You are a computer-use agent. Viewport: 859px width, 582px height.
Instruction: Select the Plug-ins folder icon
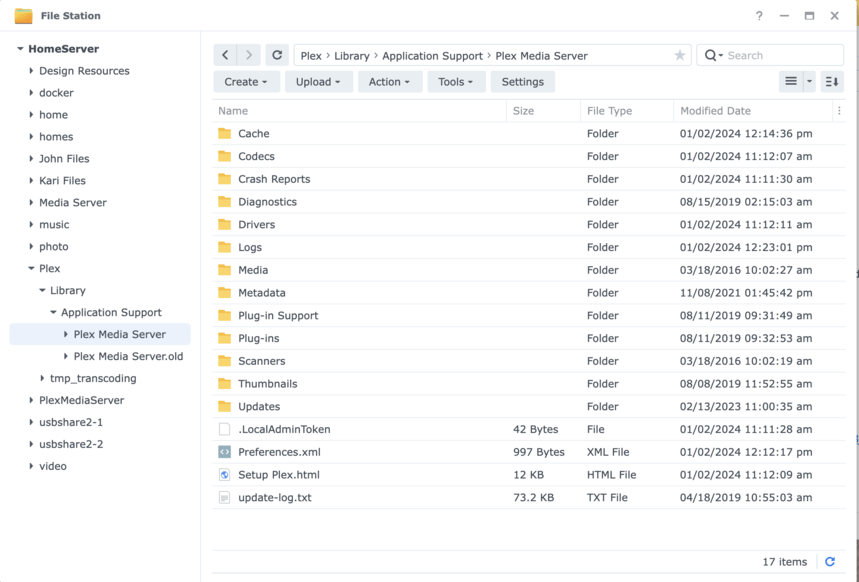225,338
